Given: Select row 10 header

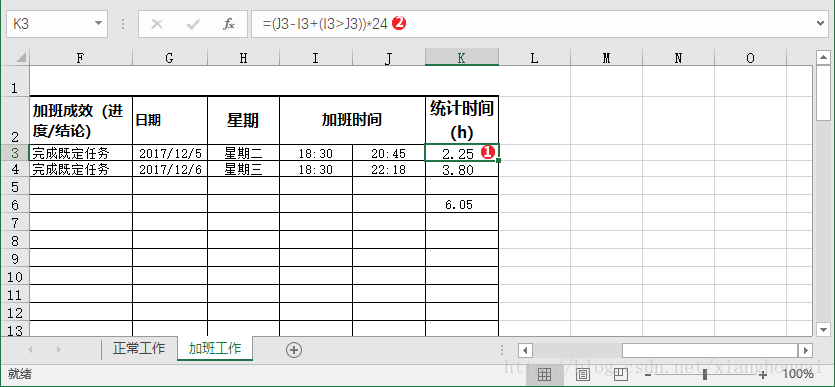Looking at the screenshot, I should pyautogui.click(x=15, y=277).
